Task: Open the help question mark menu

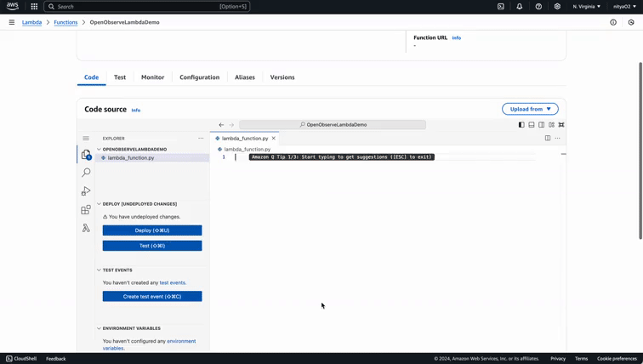Action: click(x=538, y=7)
